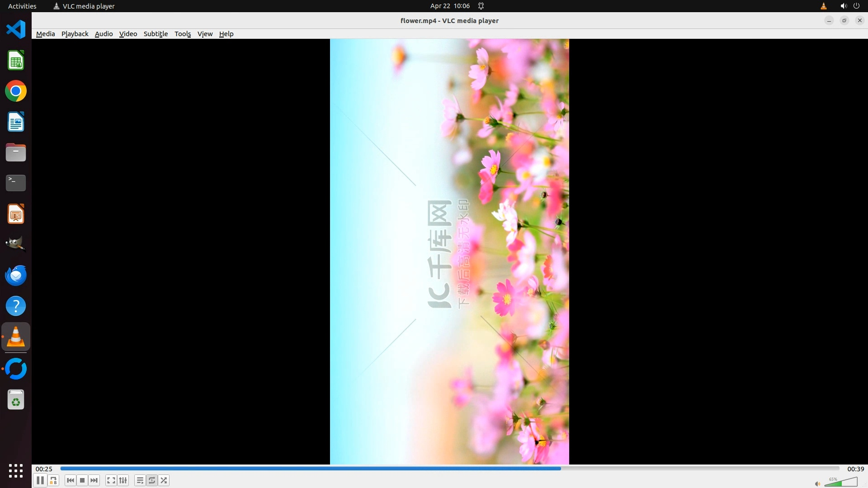Open extended settings and effects
868x488 pixels.
point(123,480)
